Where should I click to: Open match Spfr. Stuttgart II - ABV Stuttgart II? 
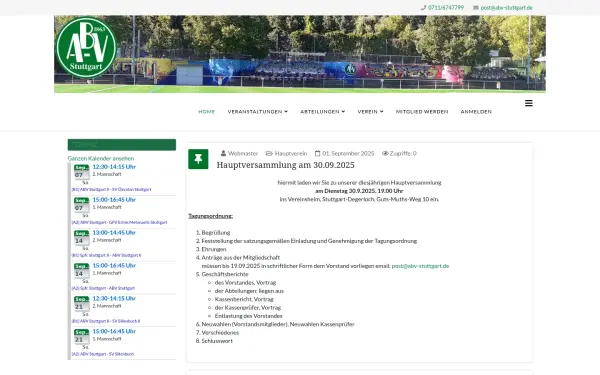point(106,255)
